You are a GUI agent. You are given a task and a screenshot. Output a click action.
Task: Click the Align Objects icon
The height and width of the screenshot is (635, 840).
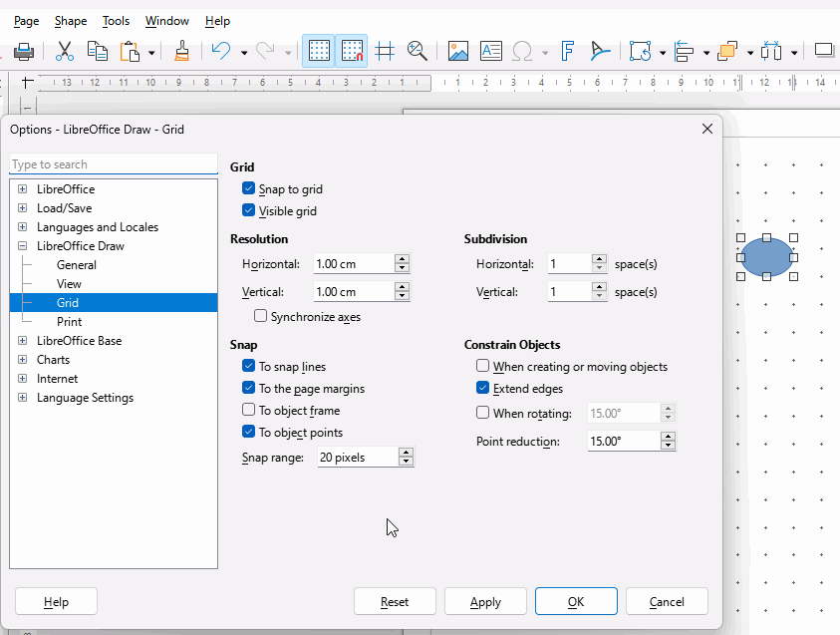[x=685, y=52]
